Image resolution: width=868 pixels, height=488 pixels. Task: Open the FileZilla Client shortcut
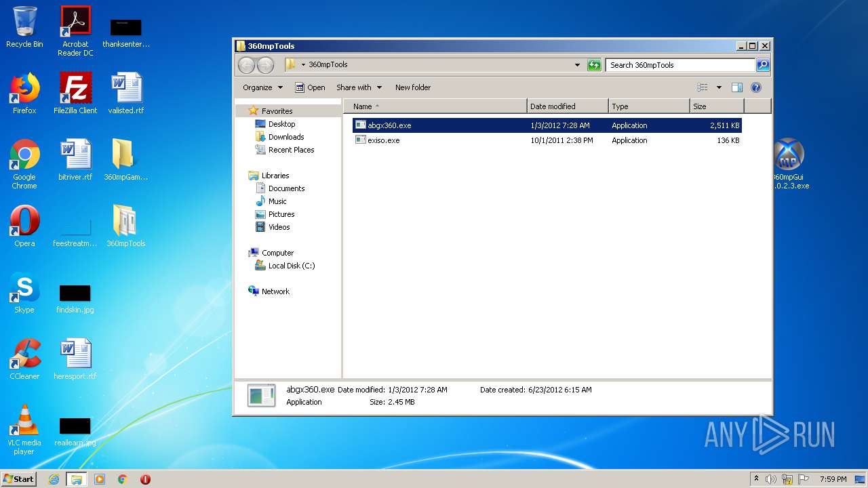75,93
